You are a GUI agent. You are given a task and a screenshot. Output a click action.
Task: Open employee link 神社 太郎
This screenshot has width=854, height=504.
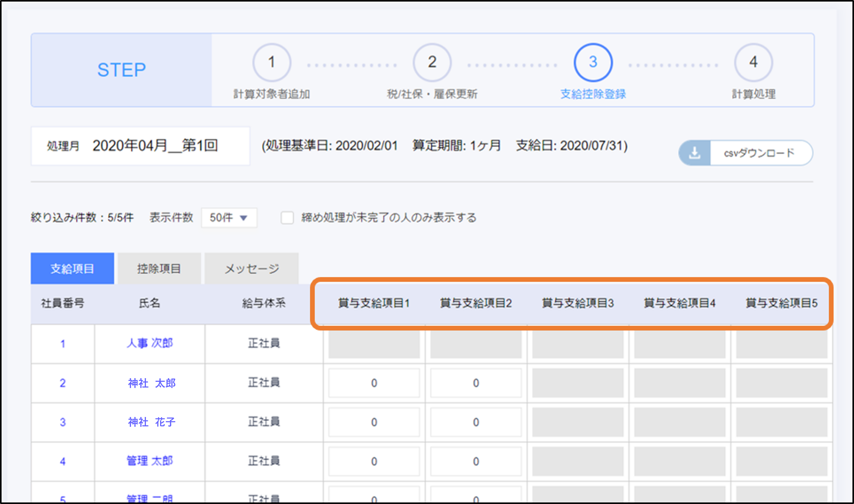click(x=151, y=383)
